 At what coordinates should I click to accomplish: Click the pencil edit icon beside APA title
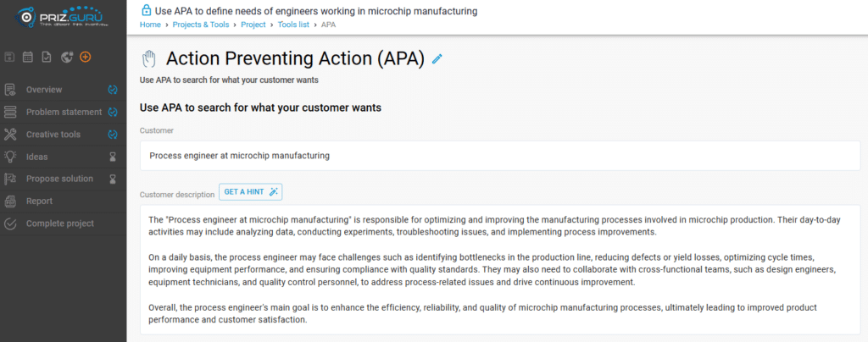[x=437, y=58]
